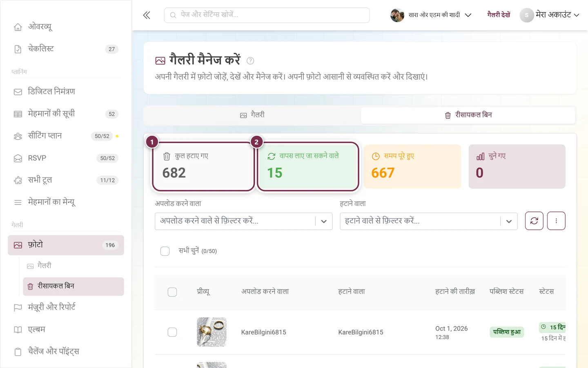Screen dimensions: 588x368
Task: Click the 11/12 badge on सभी टूल
Action: click(x=108, y=180)
